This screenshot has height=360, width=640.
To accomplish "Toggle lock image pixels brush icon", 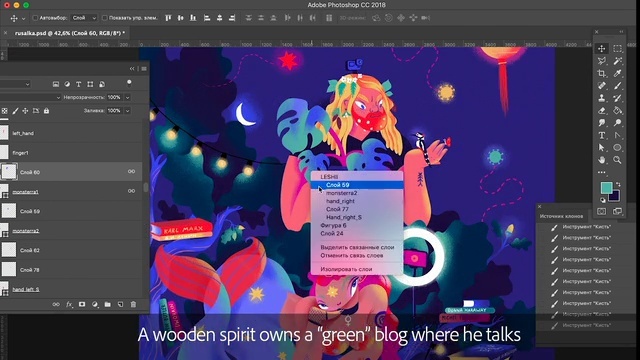I will coord(15,111).
